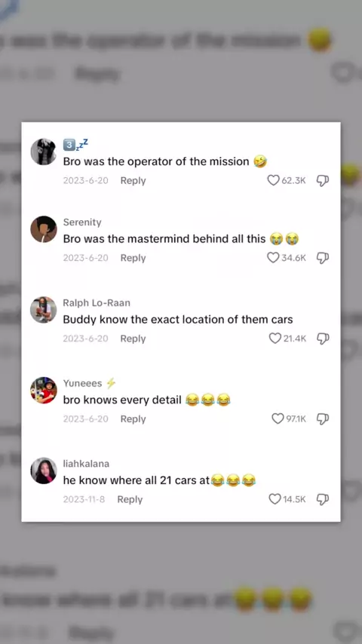
Task: Dislike Yuneees' comment
Action: [323, 419]
